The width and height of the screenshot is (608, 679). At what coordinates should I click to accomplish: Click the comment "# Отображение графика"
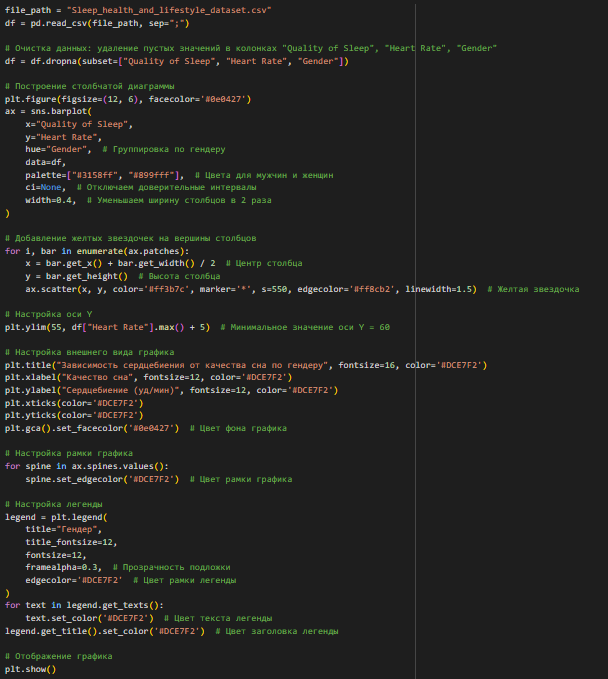[58, 657]
